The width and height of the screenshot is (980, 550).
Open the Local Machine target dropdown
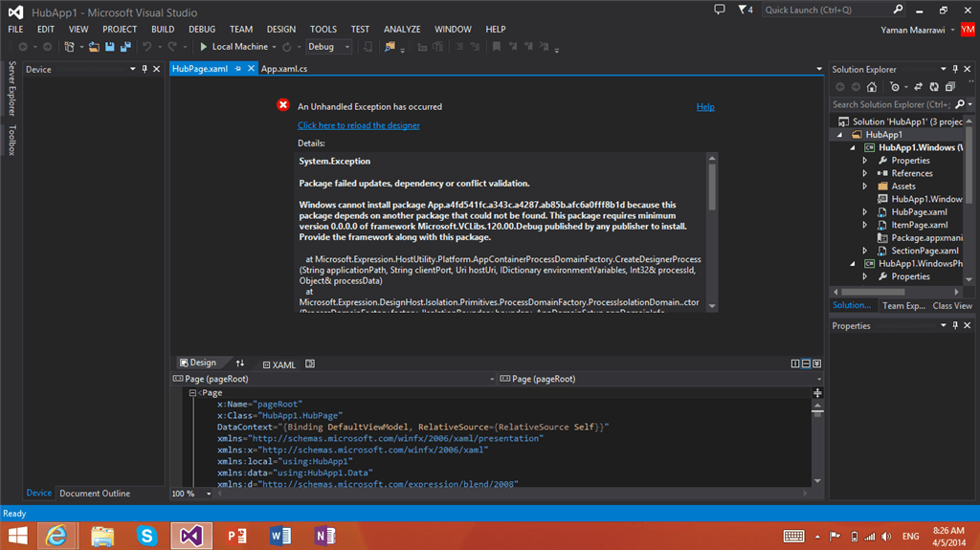[x=274, y=48]
